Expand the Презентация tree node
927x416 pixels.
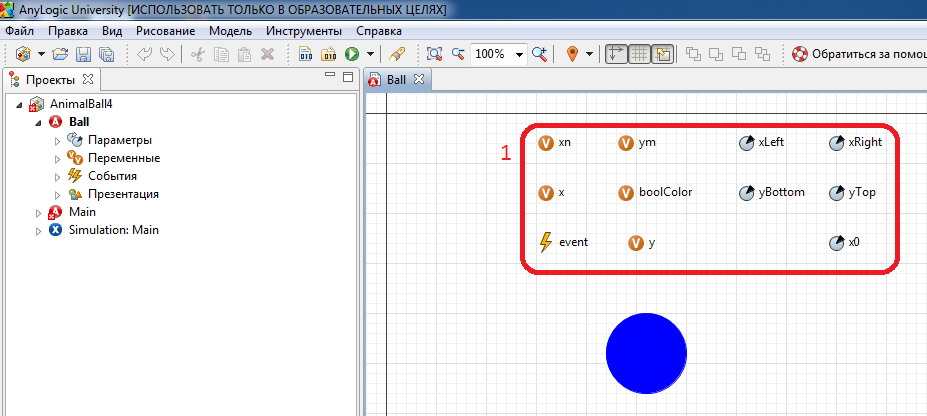tap(57, 194)
